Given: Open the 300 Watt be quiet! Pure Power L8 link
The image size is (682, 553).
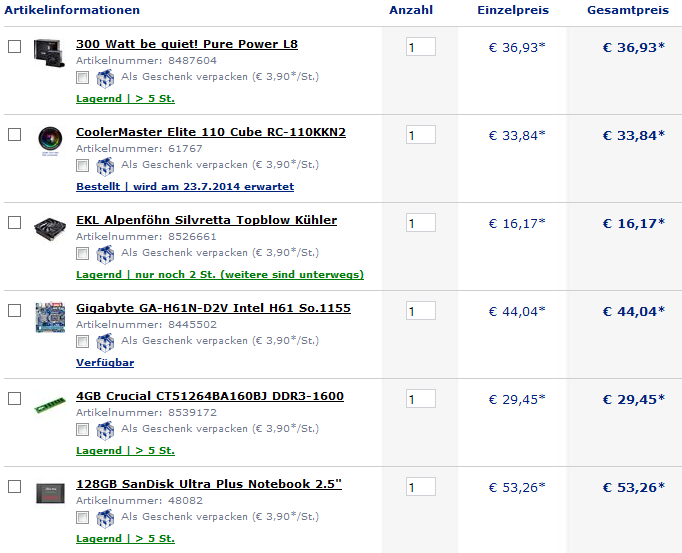Looking at the screenshot, I should [187, 44].
